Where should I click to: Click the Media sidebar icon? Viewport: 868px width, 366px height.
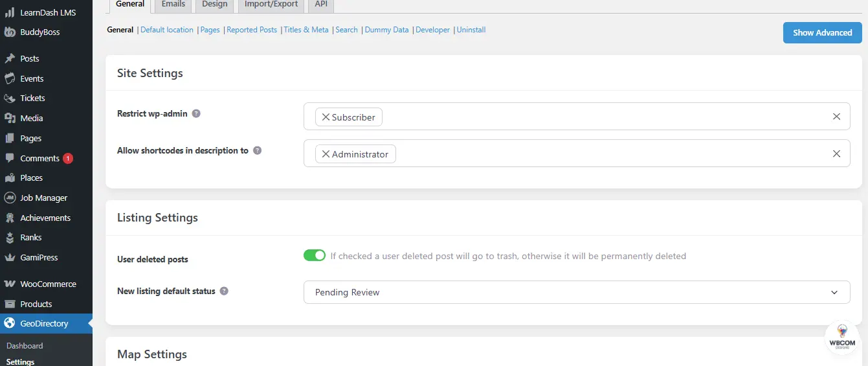[x=10, y=118]
